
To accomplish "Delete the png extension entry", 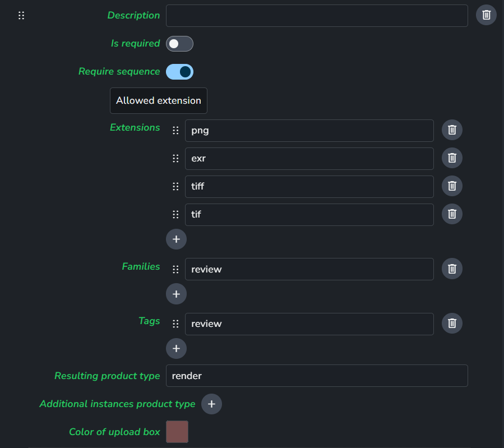I will pos(452,130).
